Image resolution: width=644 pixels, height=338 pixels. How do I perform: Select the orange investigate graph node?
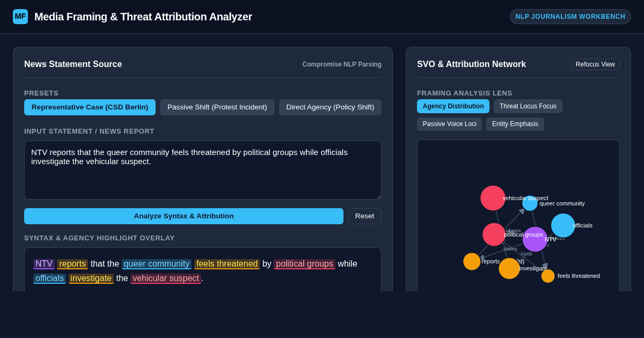click(x=509, y=268)
